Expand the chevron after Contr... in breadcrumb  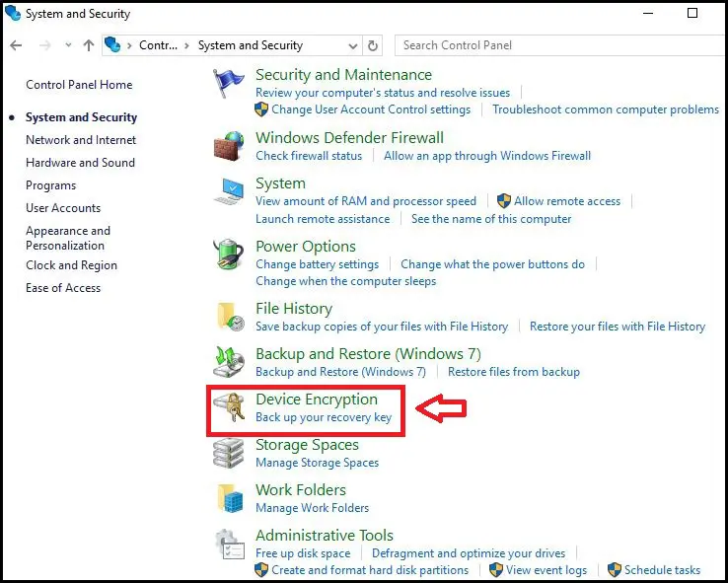[x=186, y=45]
